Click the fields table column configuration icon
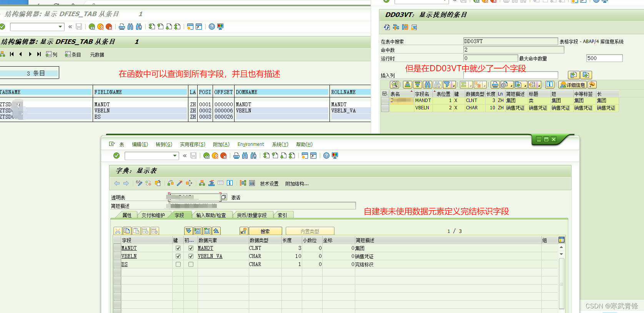Screen dimensions: 644x313 click(561, 240)
